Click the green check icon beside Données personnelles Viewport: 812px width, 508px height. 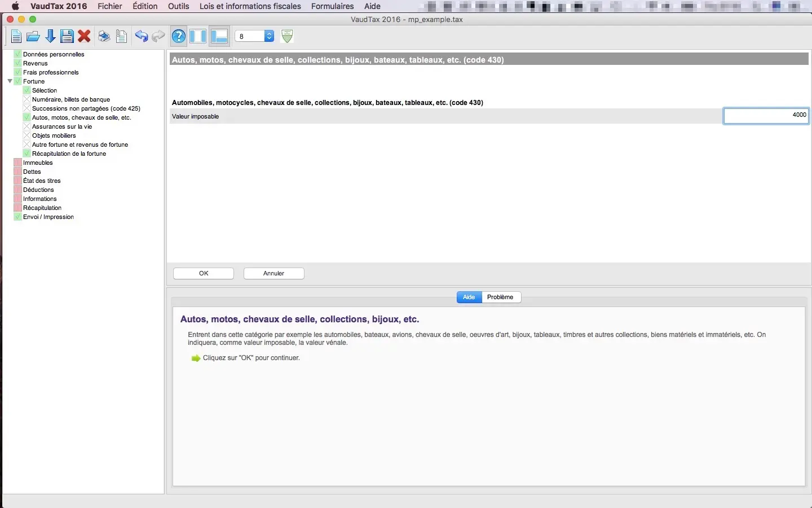[x=17, y=54]
